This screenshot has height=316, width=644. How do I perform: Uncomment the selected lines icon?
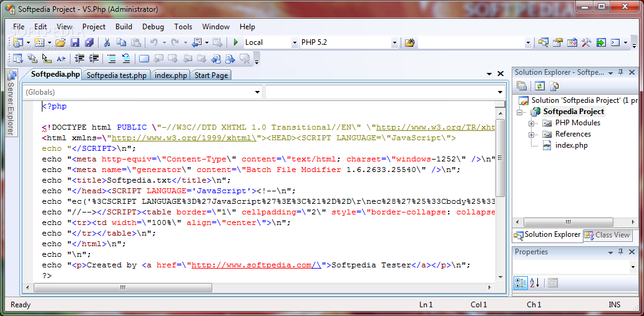click(x=126, y=59)
